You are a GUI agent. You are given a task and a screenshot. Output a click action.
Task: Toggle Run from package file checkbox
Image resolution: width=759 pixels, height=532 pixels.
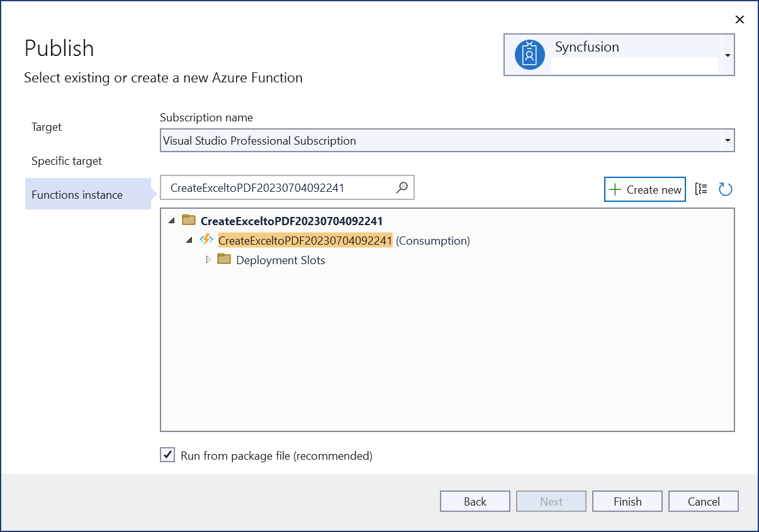pyautogui.click(x=167, y=455)
